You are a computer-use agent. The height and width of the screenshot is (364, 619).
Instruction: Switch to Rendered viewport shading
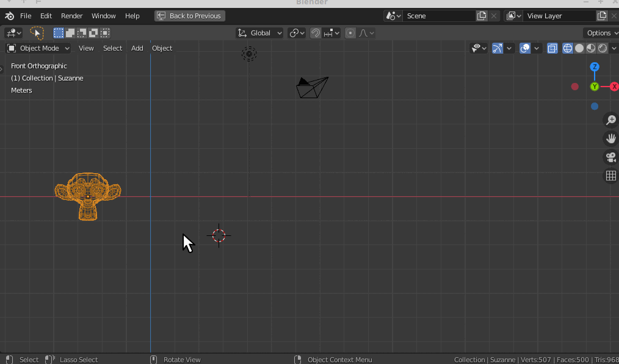(x=602, y=48)
